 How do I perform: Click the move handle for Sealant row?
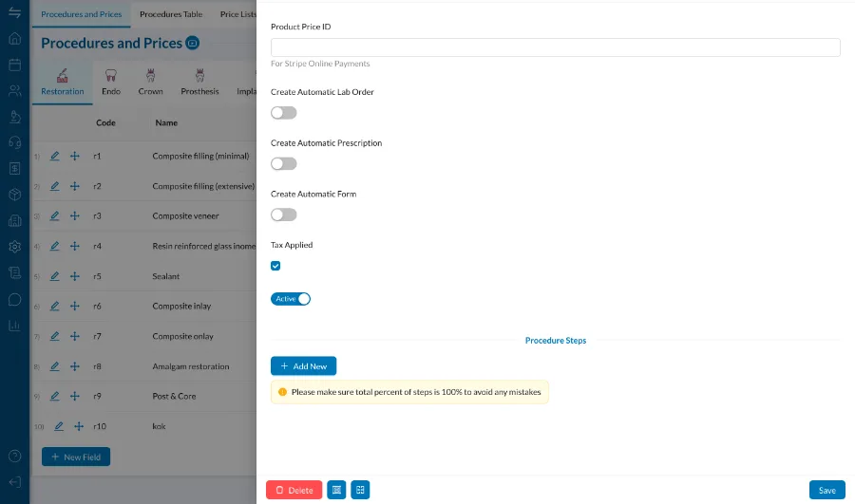pos(75,276)
